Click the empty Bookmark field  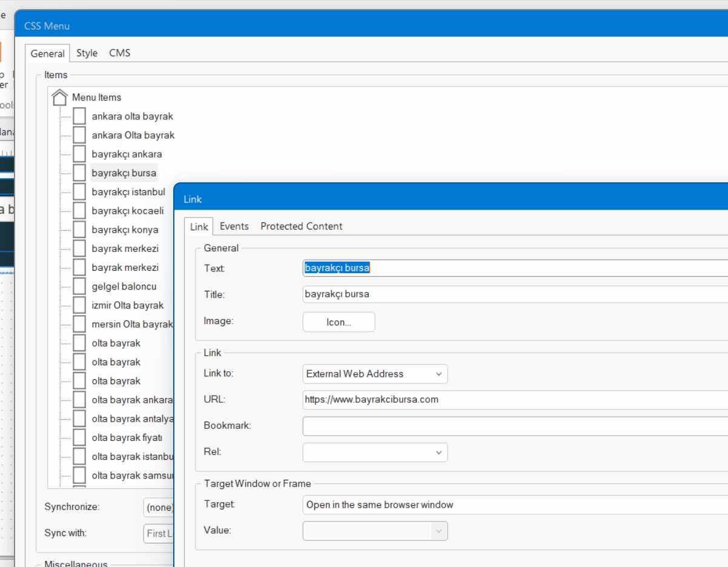tap(515, 426)
